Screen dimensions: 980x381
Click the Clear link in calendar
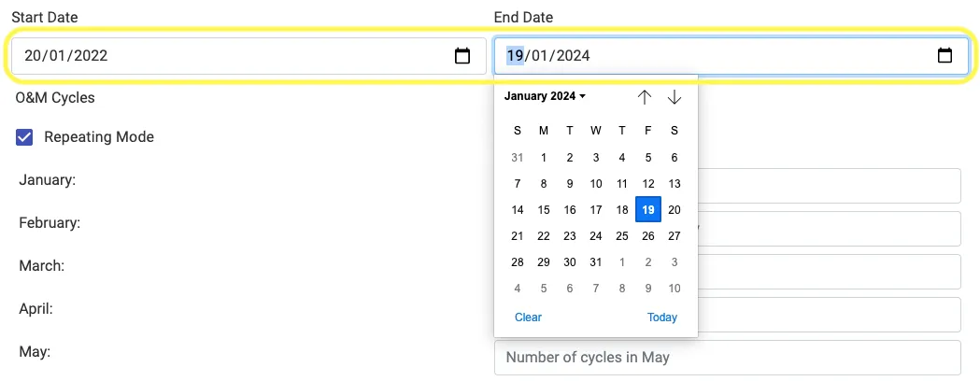click(528, 317)
